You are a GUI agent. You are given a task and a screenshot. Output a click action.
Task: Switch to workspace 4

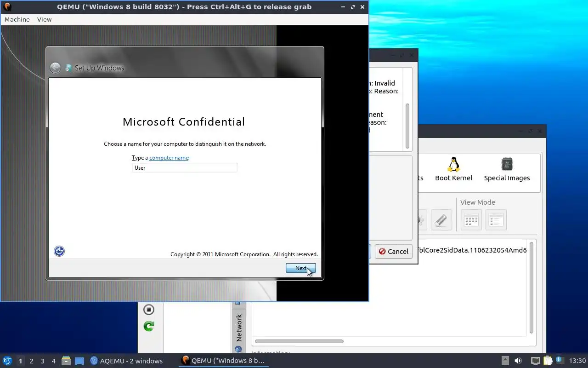53,361
